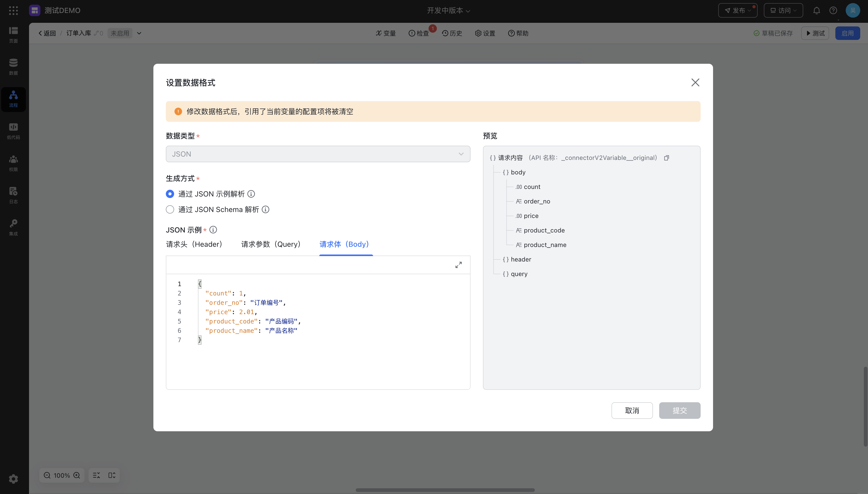Open the 权限 sidebar section
This screenshot has width=868, height=494.
pos(13,164)
